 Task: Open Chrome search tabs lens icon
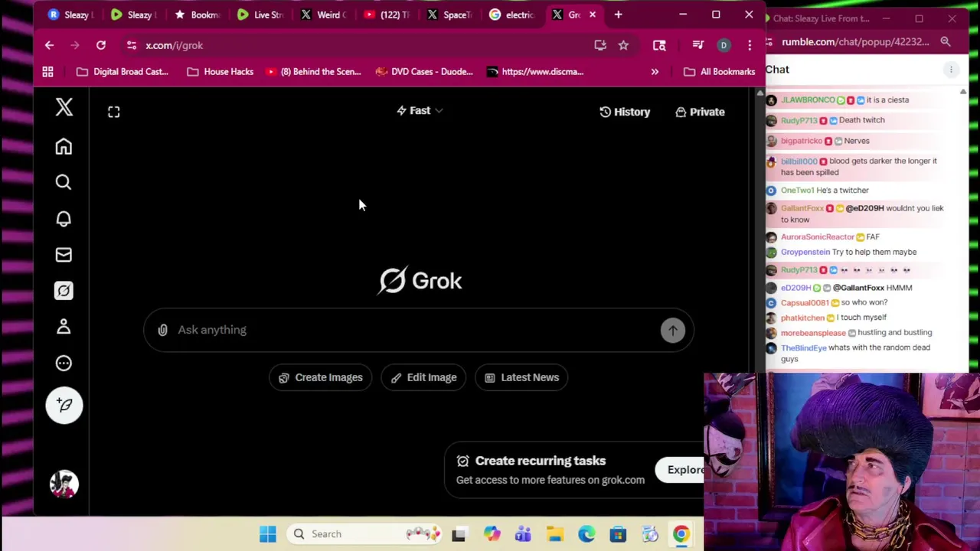(x=659, y=45)
